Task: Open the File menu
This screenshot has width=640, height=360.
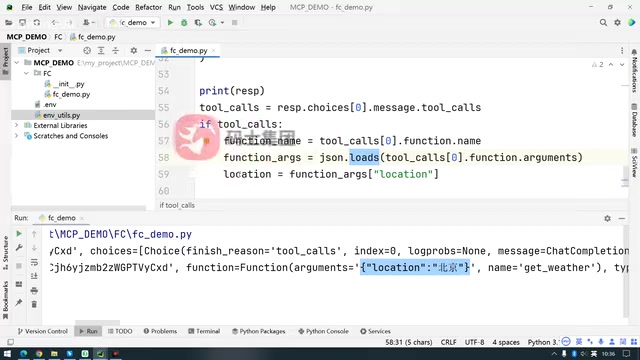Action: pyautogui.click(x=27, y=7)
